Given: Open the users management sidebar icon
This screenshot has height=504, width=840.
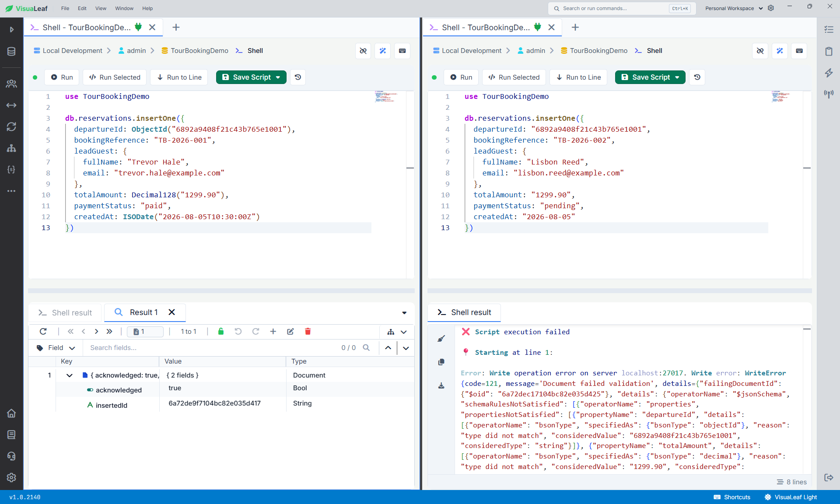Looking at the screenshot, I should 11,84.
